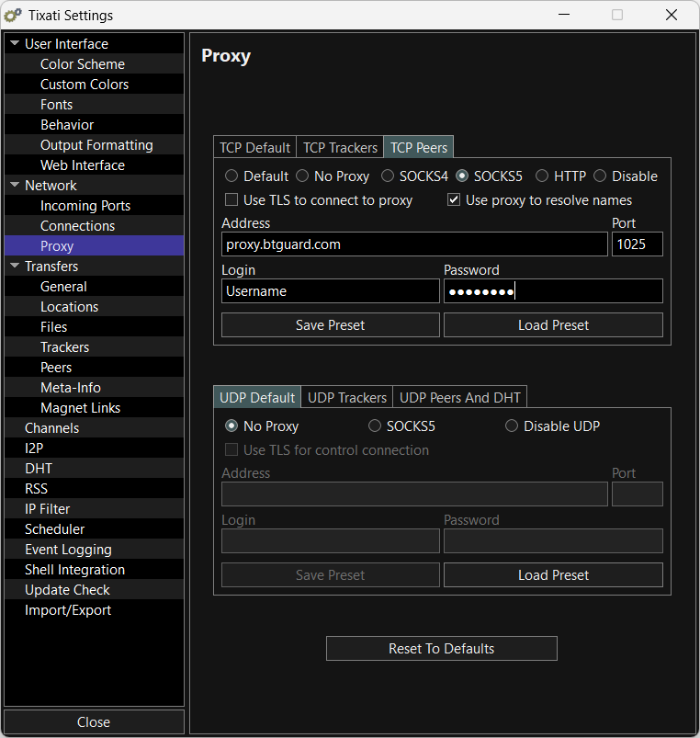Image resolution: width=700 pixels, height=738 pixels.
Task: Click the proxy Address input field
Action: pos(414,244)
